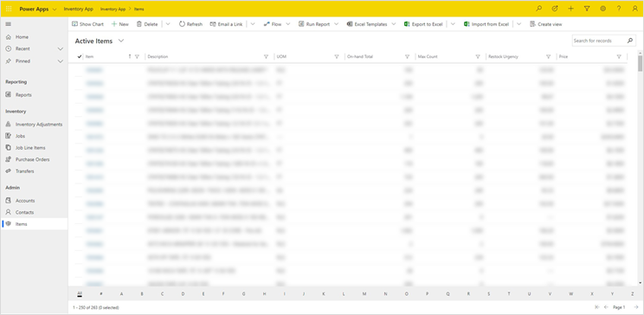Filter list by letter A

point(121,294)
